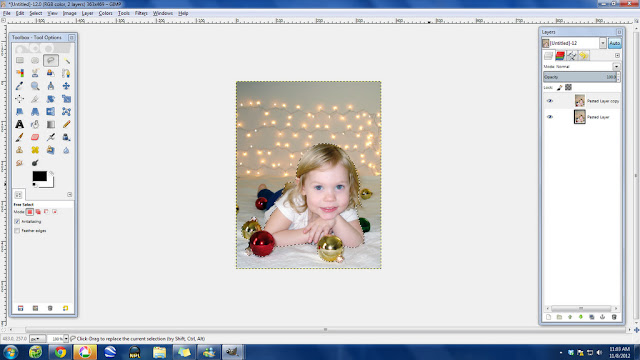The width and height of the screenshot is (640, 360).
Task: Select the Rotate tool
Action: coord(51,99)
